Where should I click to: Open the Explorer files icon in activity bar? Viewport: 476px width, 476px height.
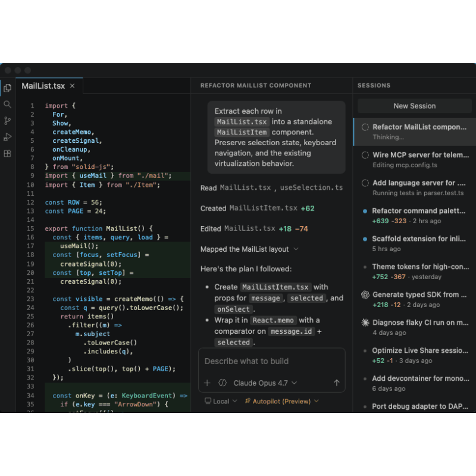(x=8, y=88)
